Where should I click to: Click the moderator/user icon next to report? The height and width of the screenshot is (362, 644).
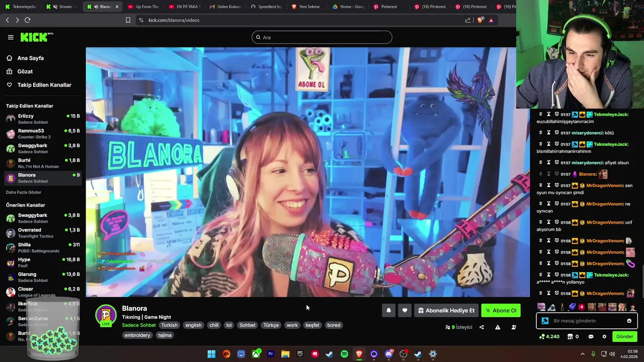point(514,327)
